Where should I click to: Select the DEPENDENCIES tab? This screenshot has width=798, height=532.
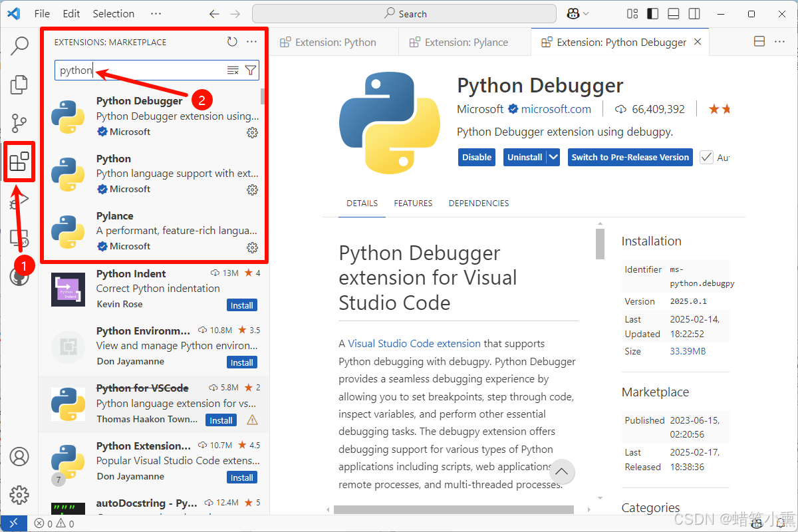(479, 203)
